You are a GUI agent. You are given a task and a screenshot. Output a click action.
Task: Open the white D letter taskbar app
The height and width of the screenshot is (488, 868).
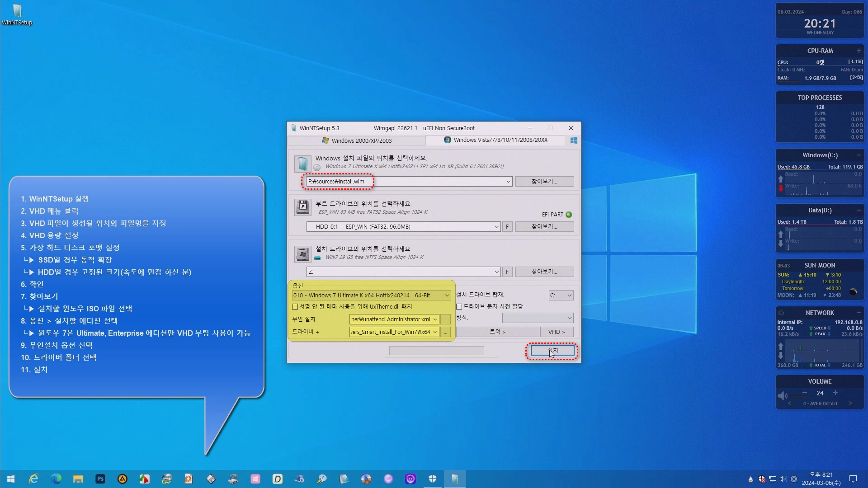point(278,479)
